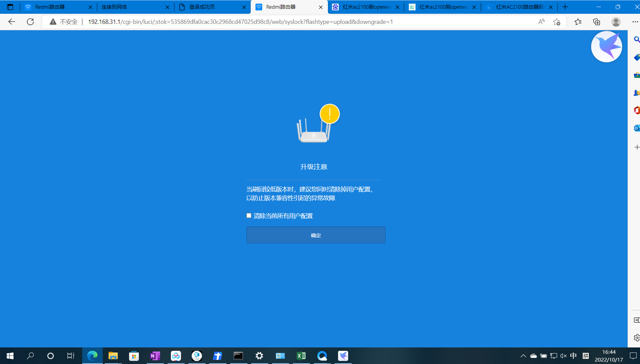Image resolution: width=640 pixels, height=364 pixels.
Task: Add this page to favorites
Action: tap(557, 22)
